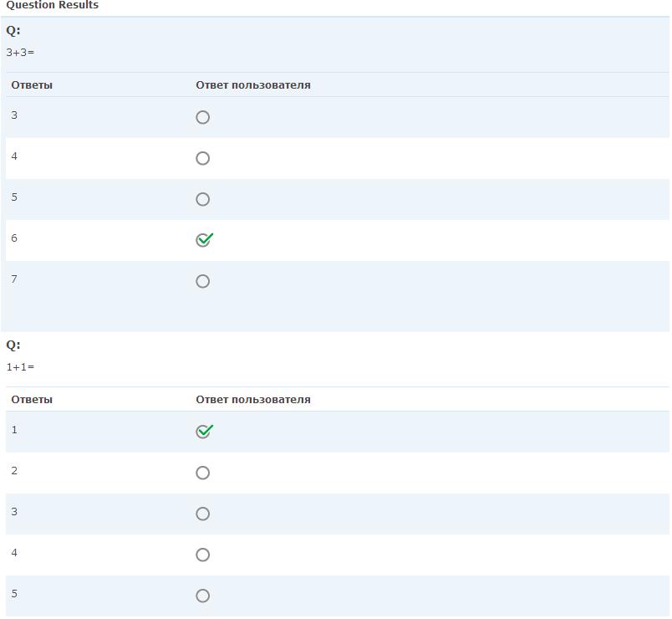The width and height of the screenshot is (672, 619).
Task: Select radio for answer 4 under 1+1=
Action: [202, 555]
